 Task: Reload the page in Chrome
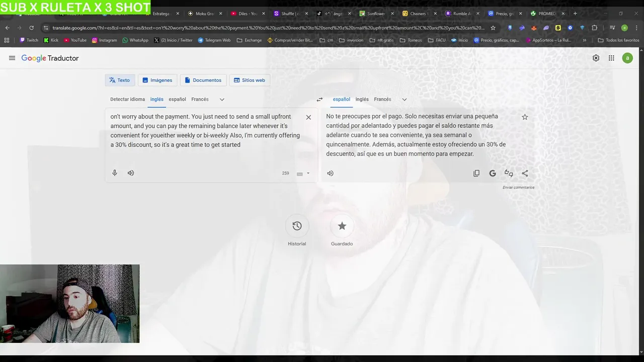(31, 28)
